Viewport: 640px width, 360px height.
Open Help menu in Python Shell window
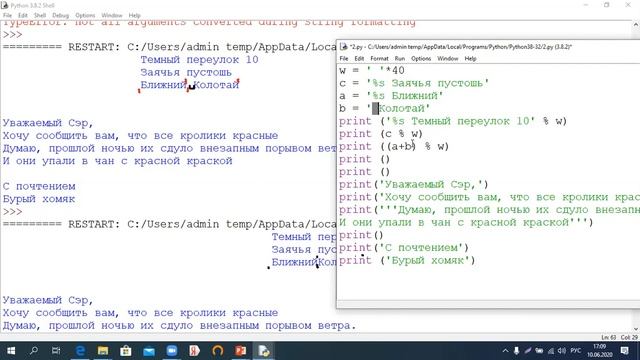click(135, 16)
